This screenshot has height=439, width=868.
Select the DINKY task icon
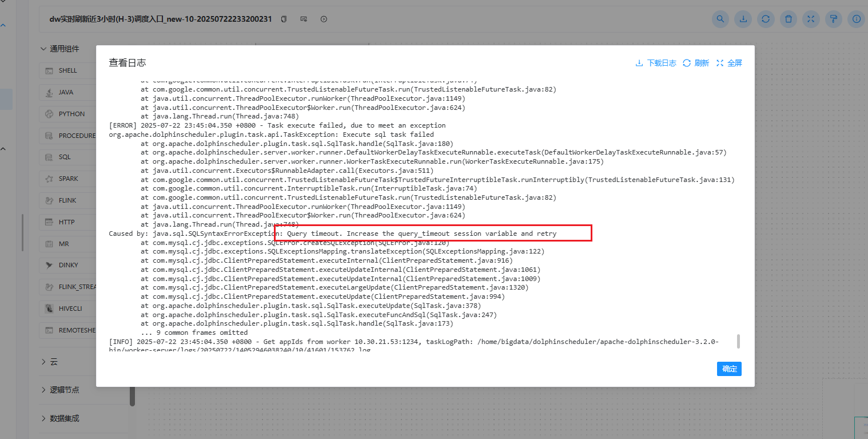(49, 265)
